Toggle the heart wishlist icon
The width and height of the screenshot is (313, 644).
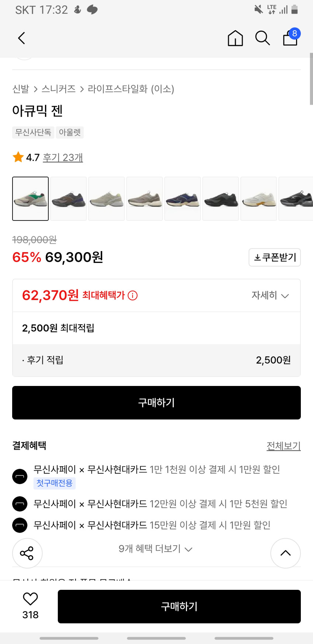tap(30, 599)
